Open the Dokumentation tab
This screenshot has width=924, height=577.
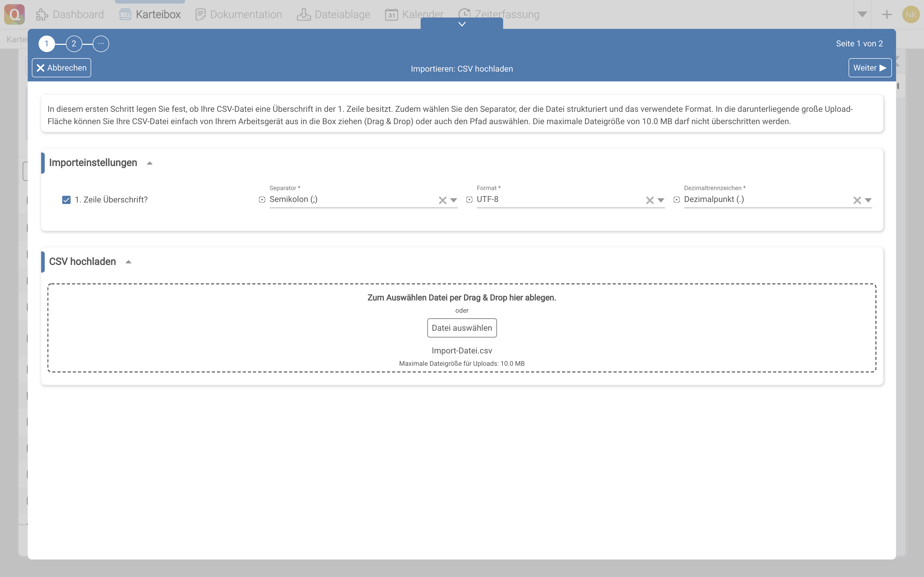239,14
